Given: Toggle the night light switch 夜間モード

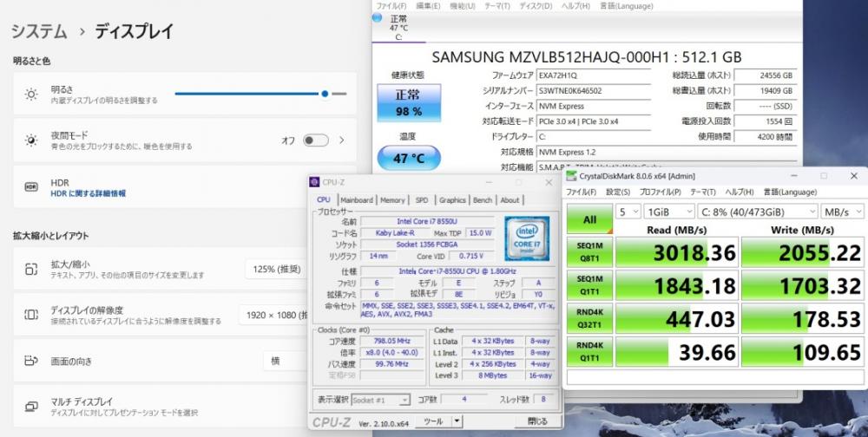Looking at the screenshot, I should [316, 140].
